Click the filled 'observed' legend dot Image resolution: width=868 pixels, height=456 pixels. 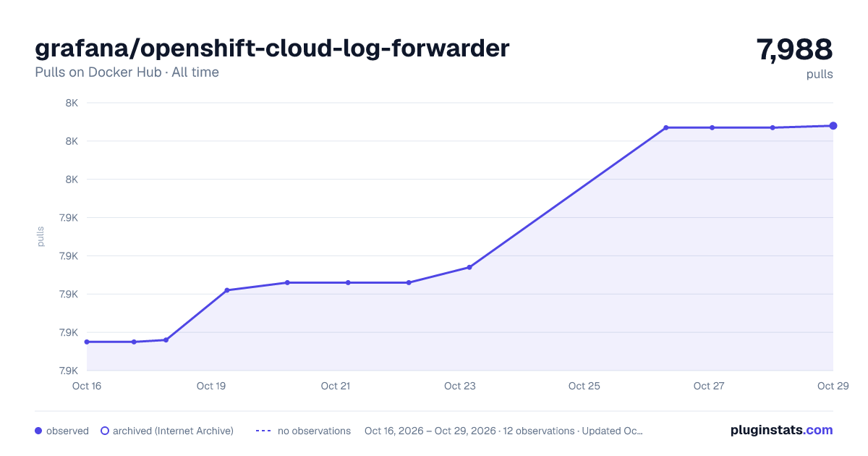(x=38, y=431)
